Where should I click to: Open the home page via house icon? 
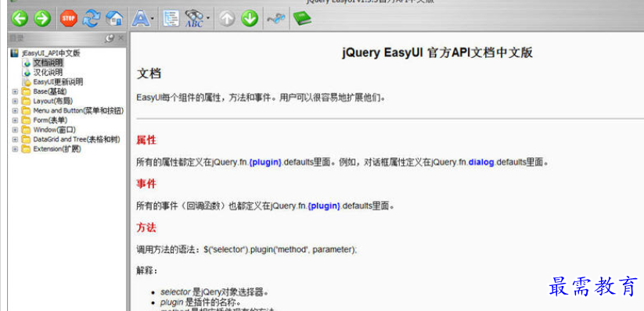point(114,18)
